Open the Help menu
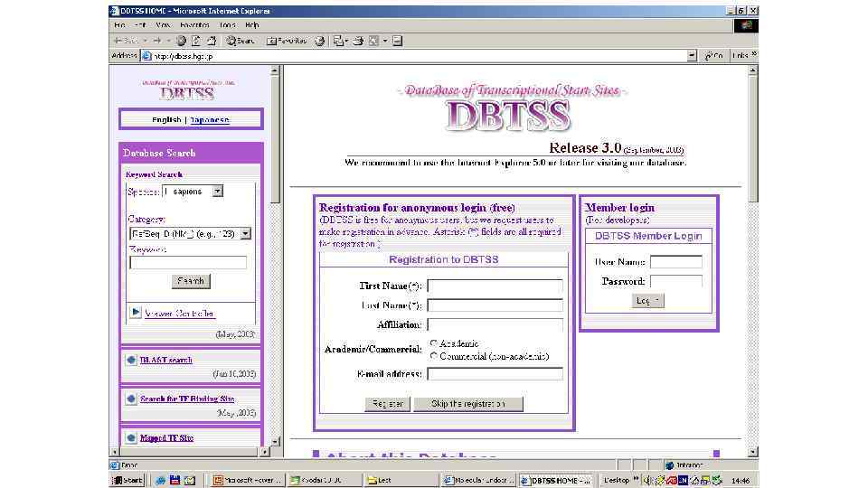Screen dimensions: 868x488 (252, 25)
